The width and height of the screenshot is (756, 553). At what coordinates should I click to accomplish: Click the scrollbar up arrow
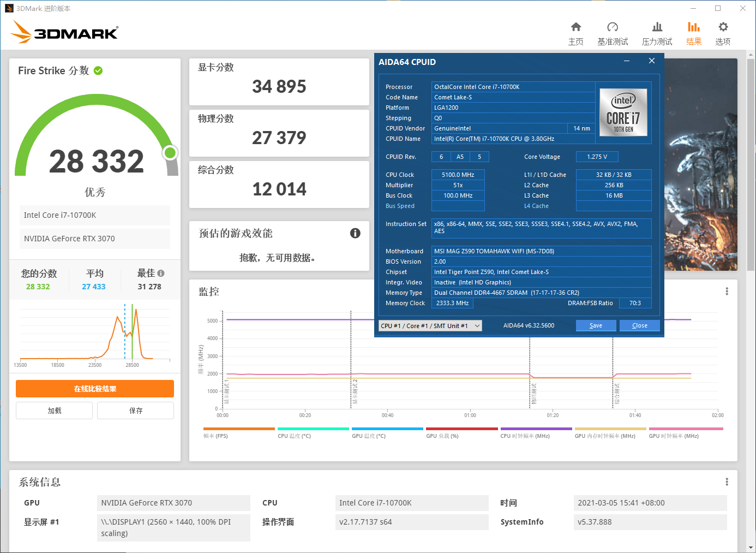coord(751,55)
